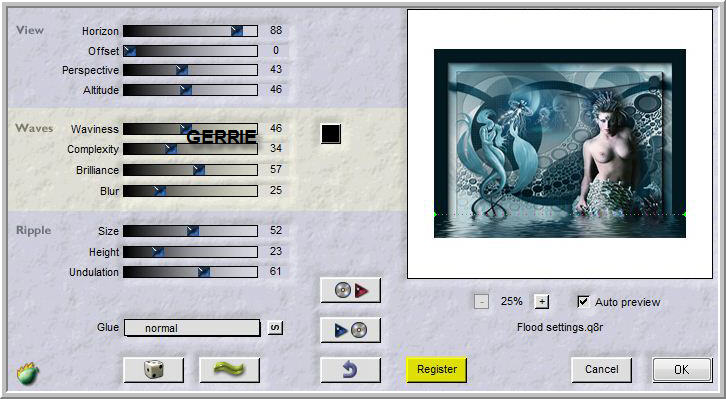Open the Glue mode dropdown showing normal
This screenshot has width=726, height=399.
192,328
